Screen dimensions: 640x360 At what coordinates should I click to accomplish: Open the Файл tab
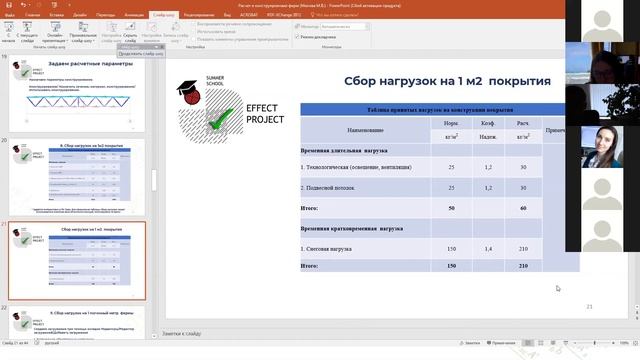pos(9,15)
